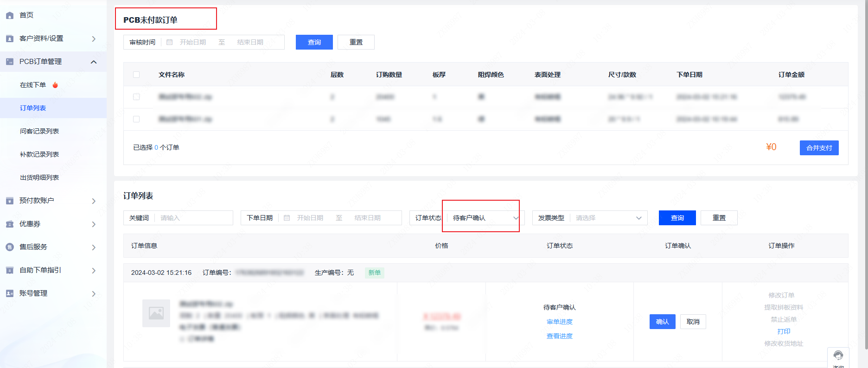Image resolution: width=868 pixels, height=368 pixels.
Task: Click the 审单进度 link
Action: [559, 322]
